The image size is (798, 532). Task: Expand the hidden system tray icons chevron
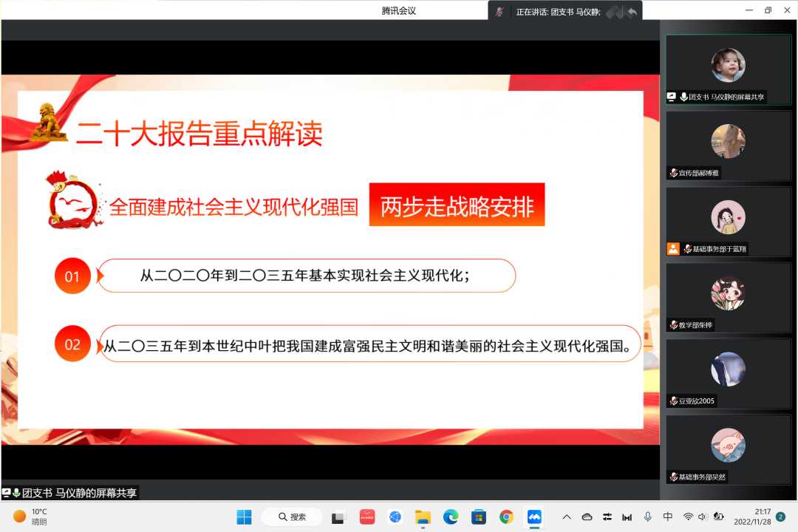(567, 516)
